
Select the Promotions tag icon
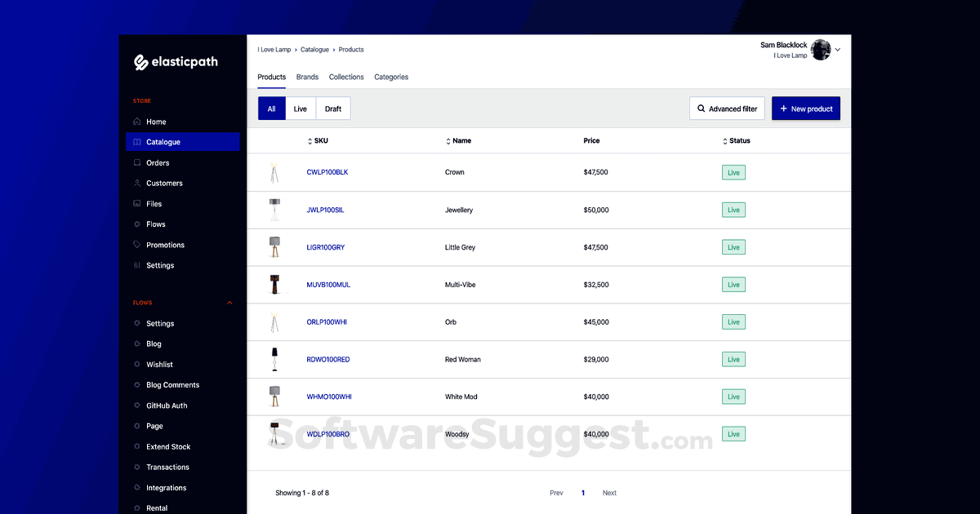(x=137, y=244)
